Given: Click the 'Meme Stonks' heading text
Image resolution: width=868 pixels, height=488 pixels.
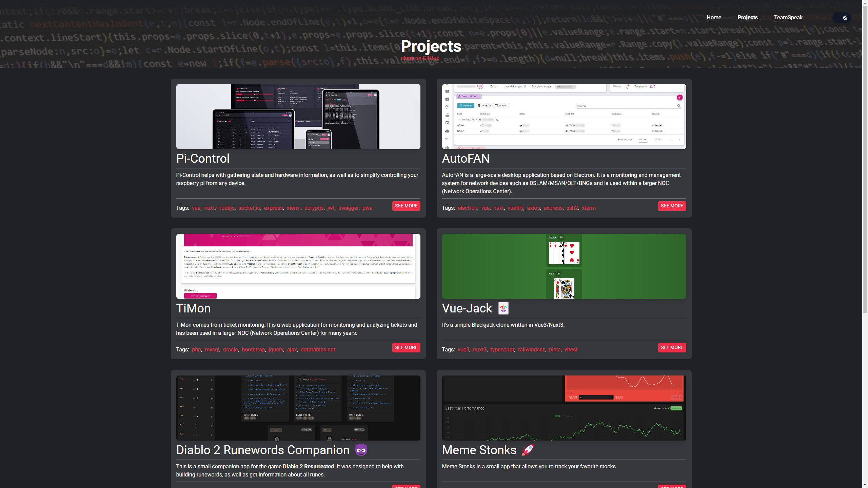Looking at the screenshot, I should [479, 450].
